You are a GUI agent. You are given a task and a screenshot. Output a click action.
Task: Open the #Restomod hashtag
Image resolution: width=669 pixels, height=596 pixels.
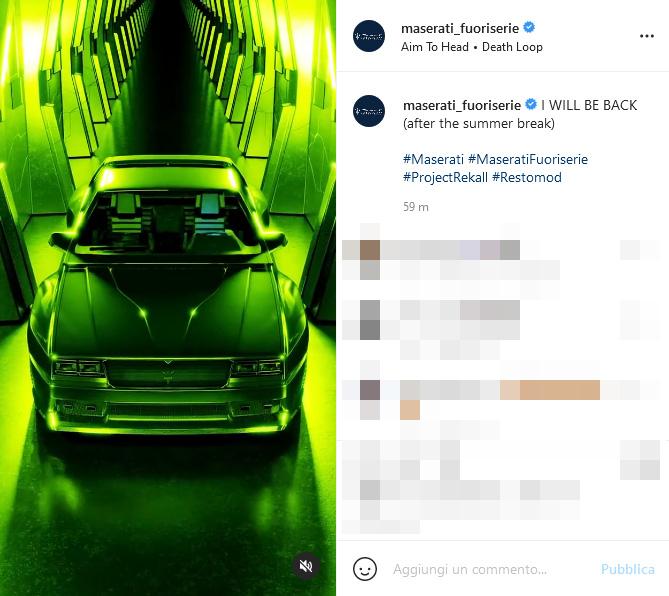[x=526, y=177]
